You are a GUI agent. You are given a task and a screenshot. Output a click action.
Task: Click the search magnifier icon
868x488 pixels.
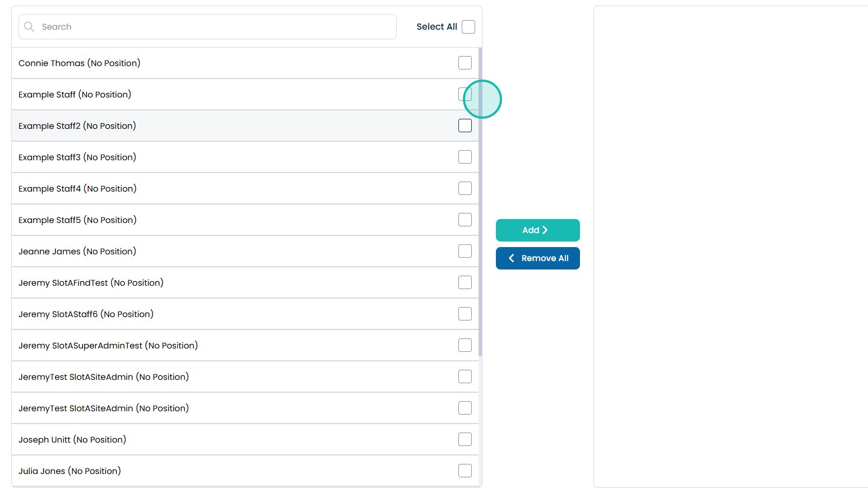29,27
